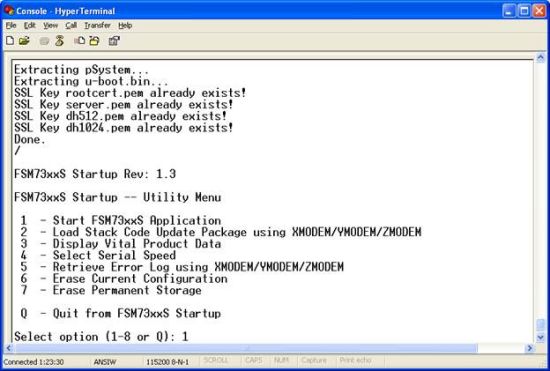Click the horizontal scrollbar right arrow
Image resolution: width=550 pixels, height=371 pixels.
tap(530, 348)
